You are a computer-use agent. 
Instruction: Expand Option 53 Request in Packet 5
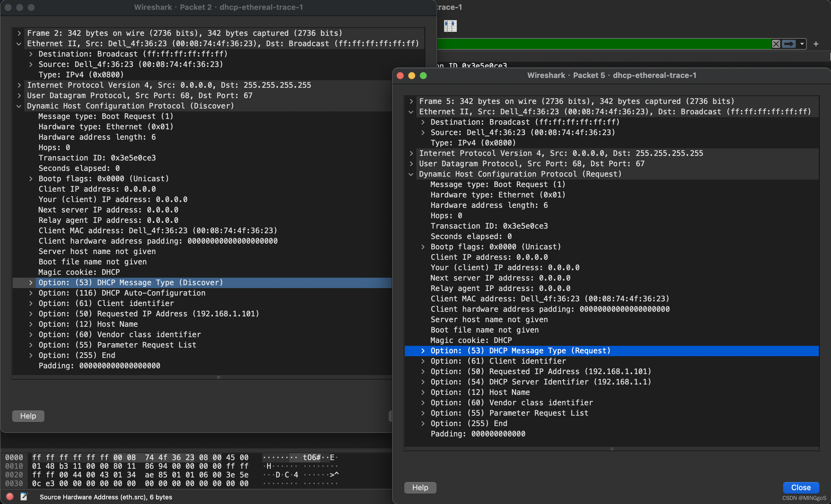[423, 351]
